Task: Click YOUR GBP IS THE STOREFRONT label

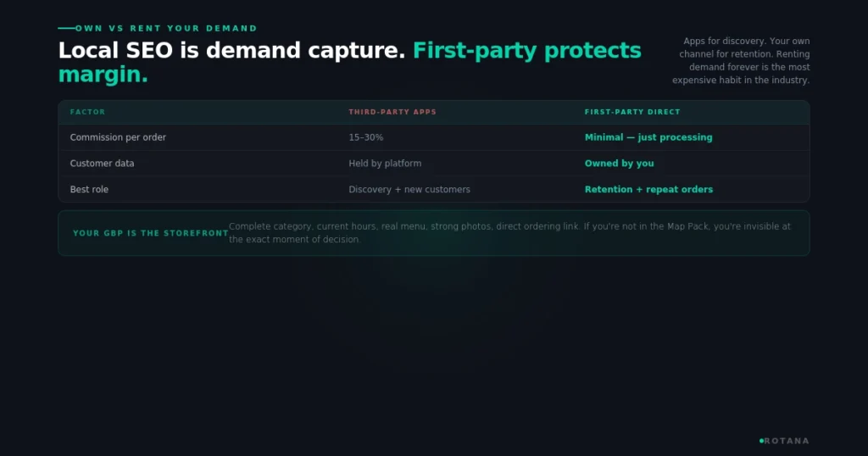Action: (x=151, y=233)
